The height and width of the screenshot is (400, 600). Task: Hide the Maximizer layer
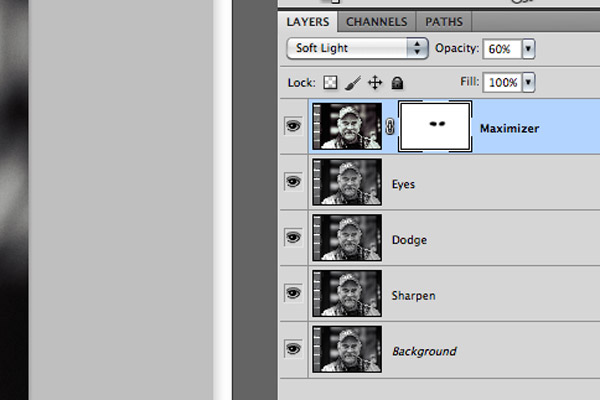click(x=293, y=126)
